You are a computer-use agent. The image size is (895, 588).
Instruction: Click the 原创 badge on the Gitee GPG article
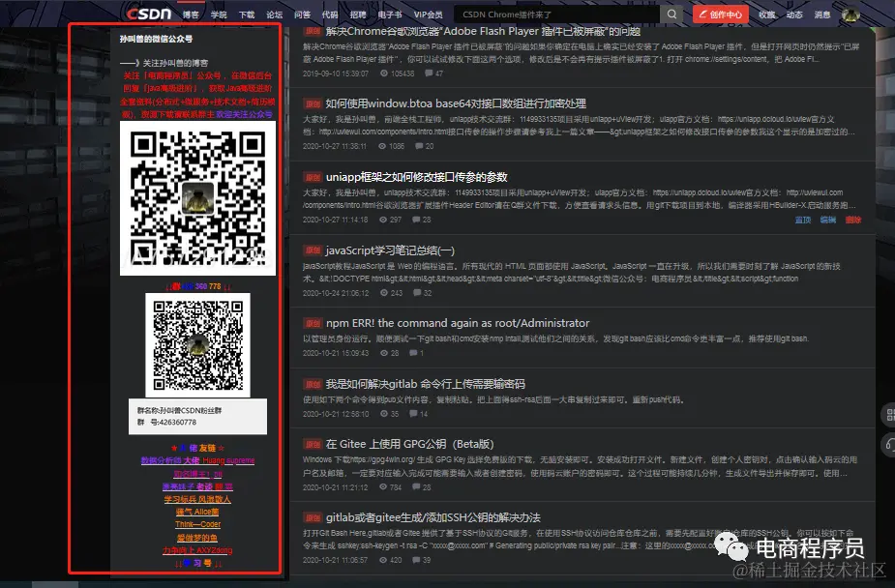tap(313, 444)
